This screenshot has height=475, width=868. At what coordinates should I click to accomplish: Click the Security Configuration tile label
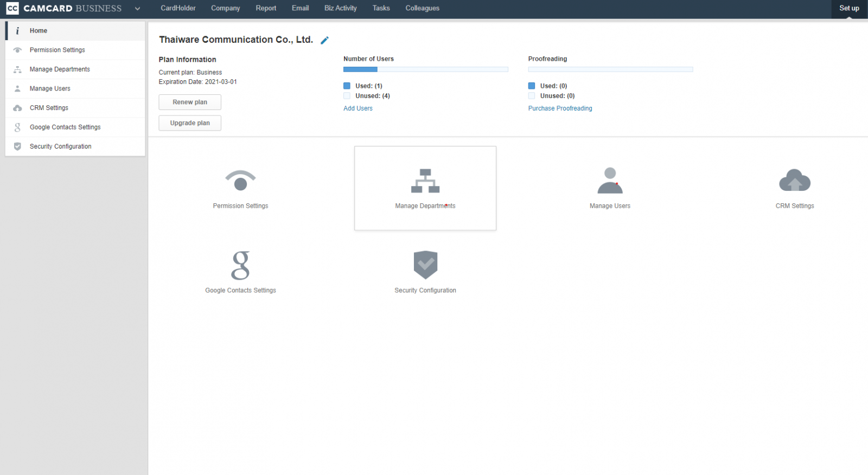pos(425,291)
